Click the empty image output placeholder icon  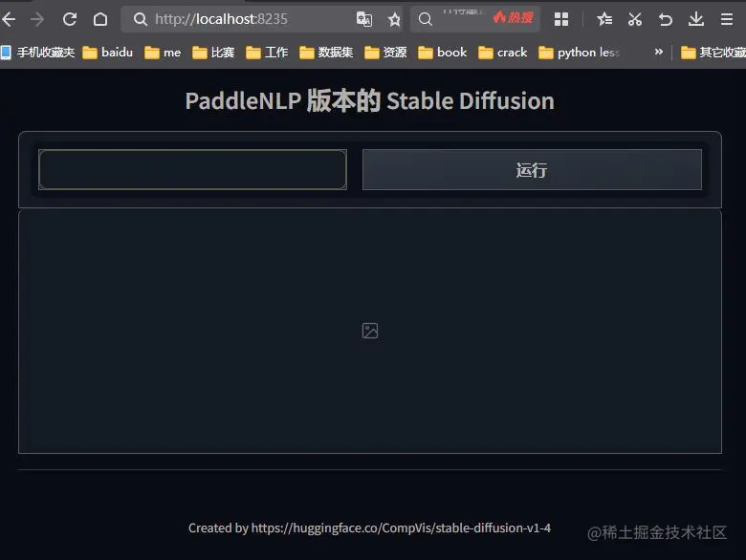click(370, 331)
